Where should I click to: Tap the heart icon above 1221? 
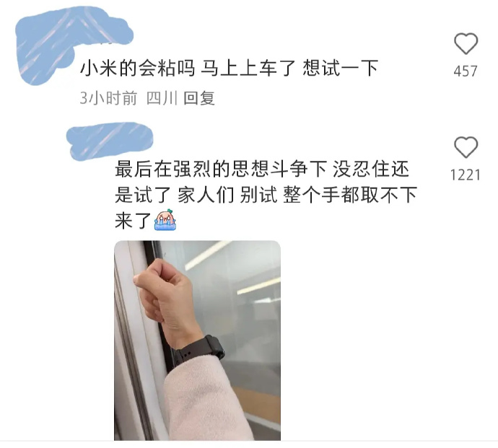pyautogui.click(x=466, y=147)
